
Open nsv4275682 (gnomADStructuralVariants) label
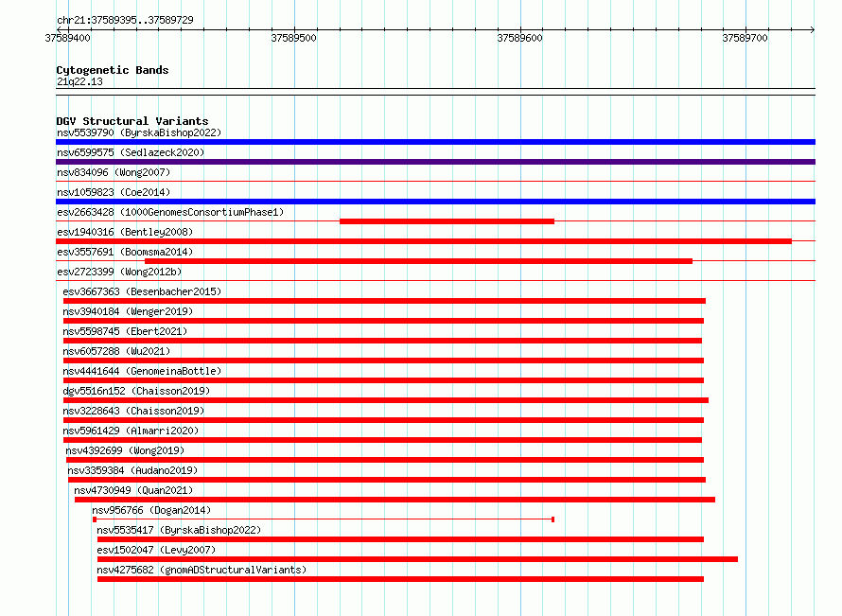202,570
